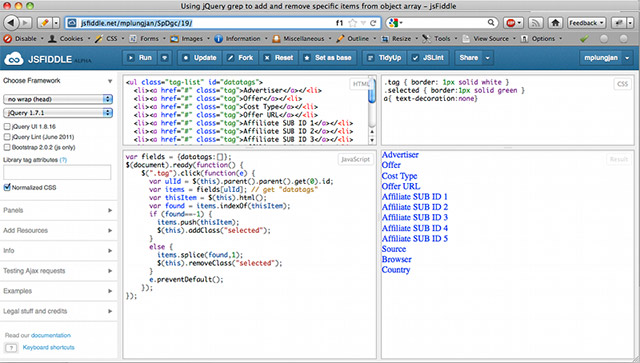Run the fiddle

point(140,58)
